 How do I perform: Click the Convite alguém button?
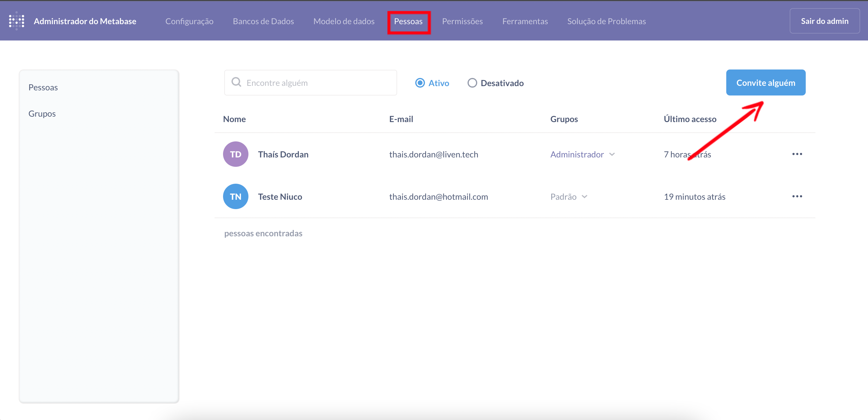click(765, 82)
